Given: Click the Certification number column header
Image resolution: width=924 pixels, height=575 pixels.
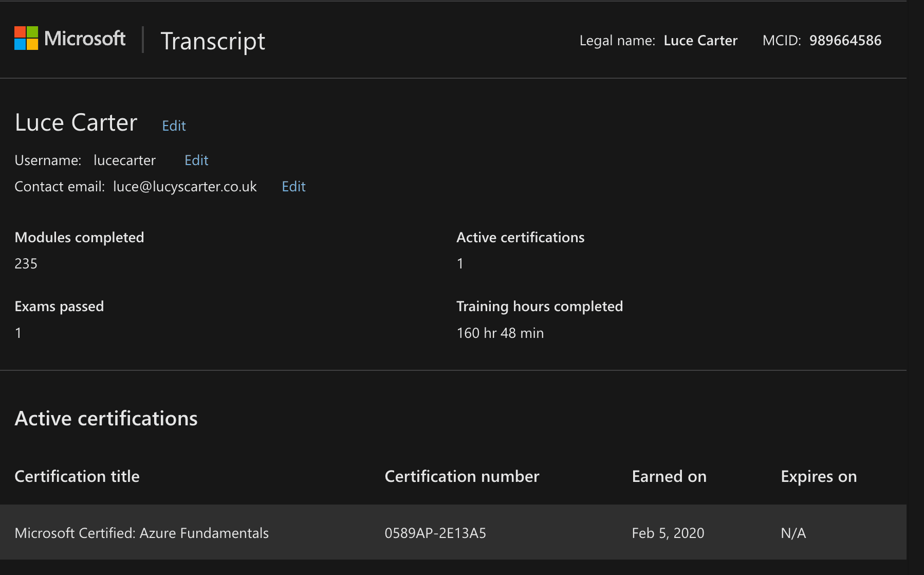Looking at the screenshot, I should [x=462, y=476].
